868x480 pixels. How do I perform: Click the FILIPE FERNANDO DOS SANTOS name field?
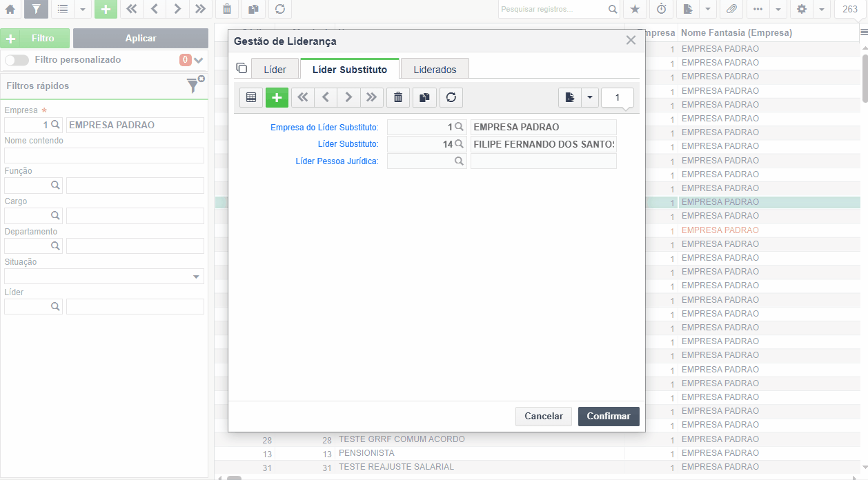tap(544, 144)
